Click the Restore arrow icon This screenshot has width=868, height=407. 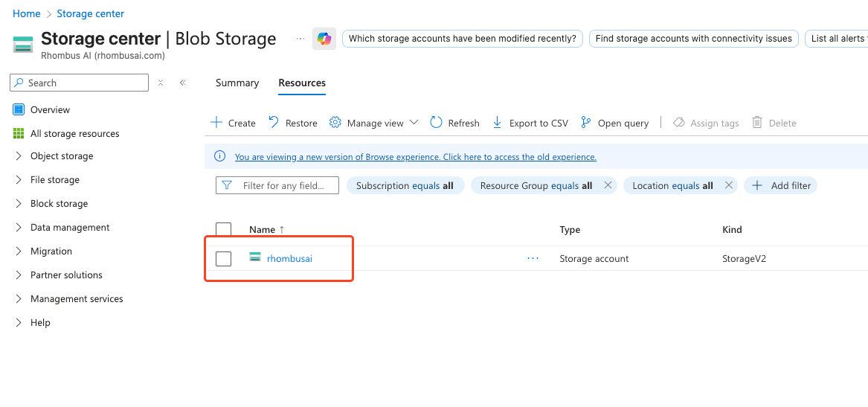pyautogui.click(x=274, y=122)
